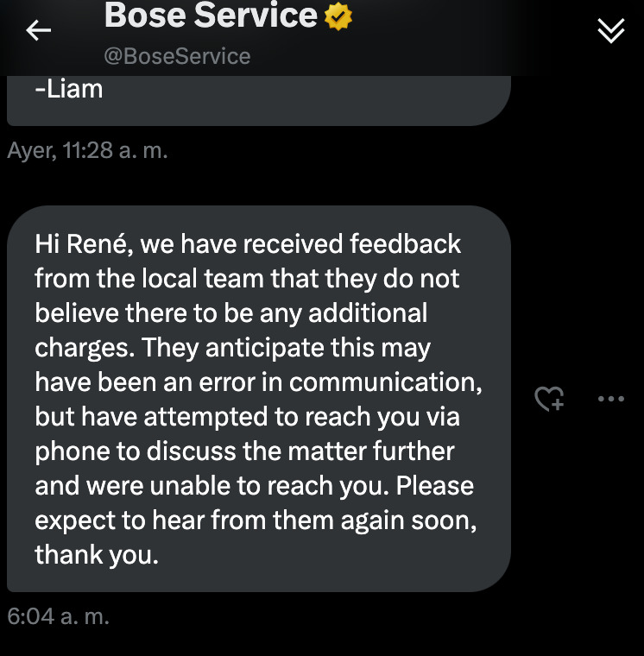Click the phrase "again soon," in the message

(408, 520)
